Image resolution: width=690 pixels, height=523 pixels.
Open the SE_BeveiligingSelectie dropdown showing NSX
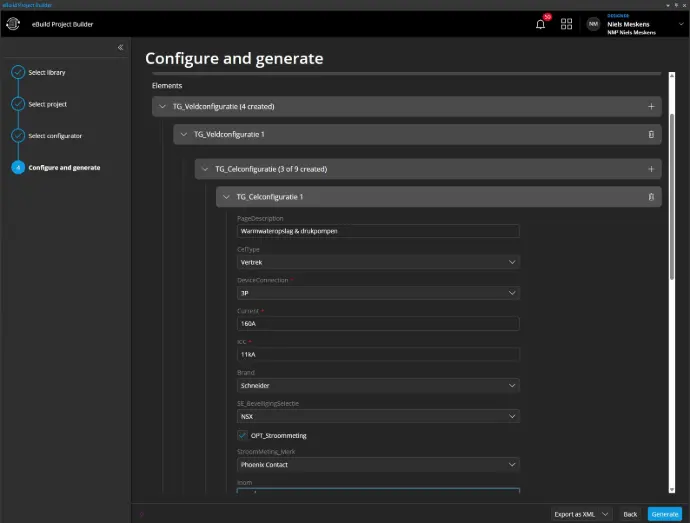point(378,416)
